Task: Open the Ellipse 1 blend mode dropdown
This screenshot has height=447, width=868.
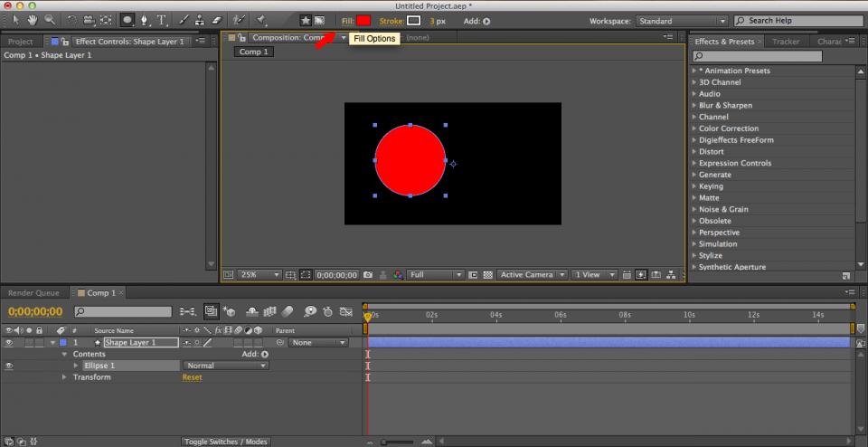Action: coord(224,366)
